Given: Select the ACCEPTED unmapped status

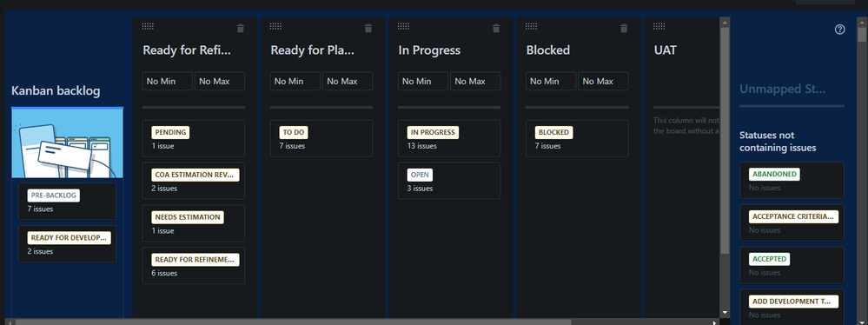Looking at the screenshot, I should 792,265.
